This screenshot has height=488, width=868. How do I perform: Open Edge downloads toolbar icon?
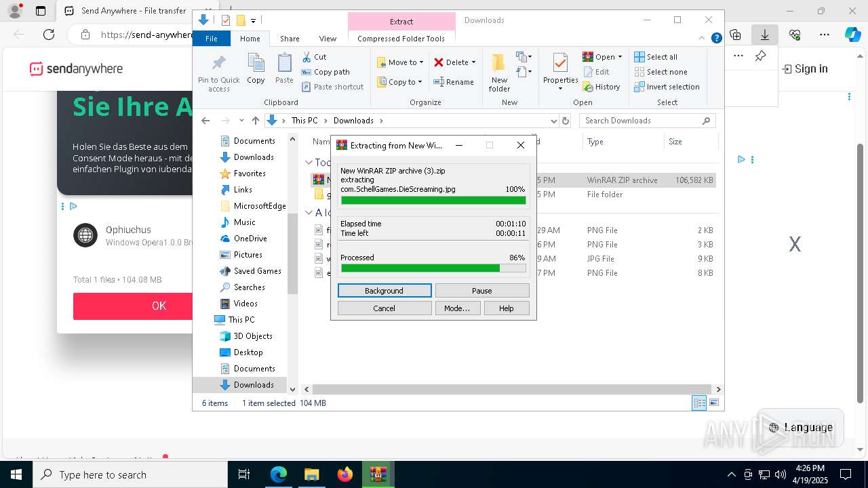tap(765, 35)
